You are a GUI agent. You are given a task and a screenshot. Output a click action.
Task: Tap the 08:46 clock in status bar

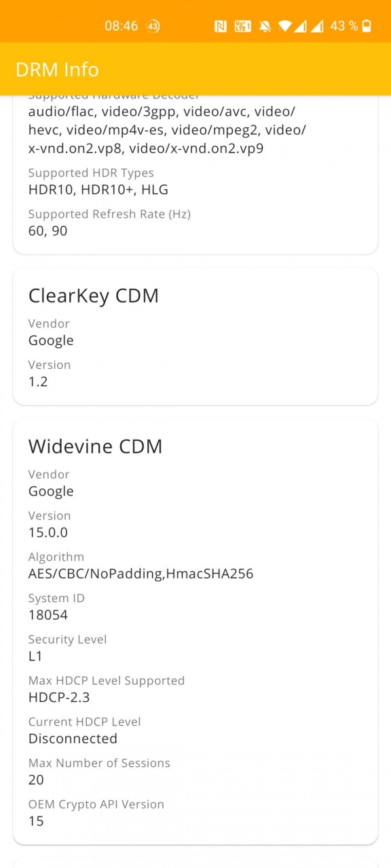click(122, 26)
